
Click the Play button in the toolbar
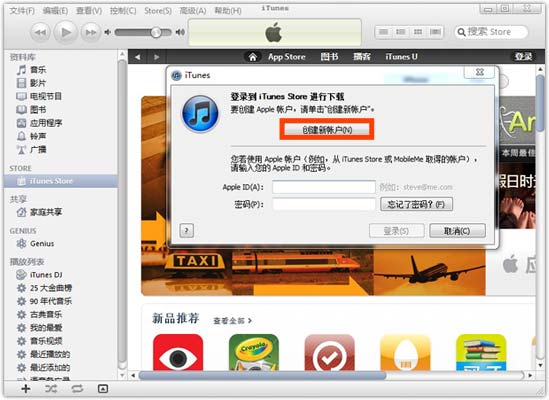(65, 32)
